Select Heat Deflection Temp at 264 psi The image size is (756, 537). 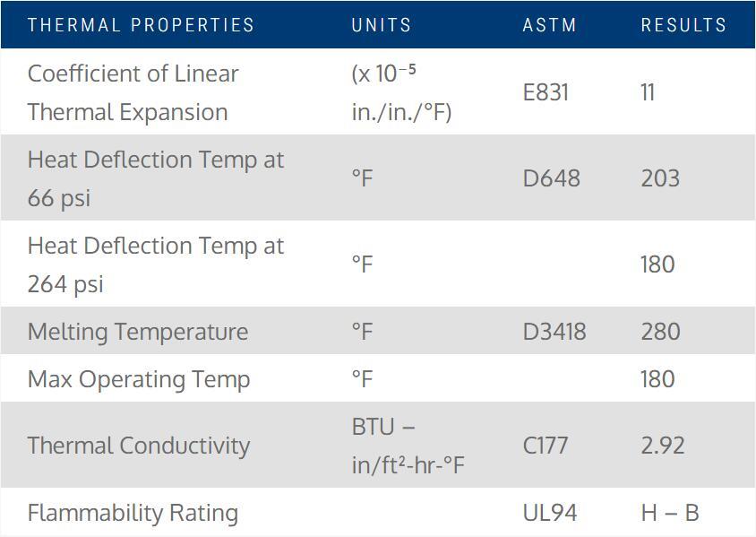click(156, 264)
